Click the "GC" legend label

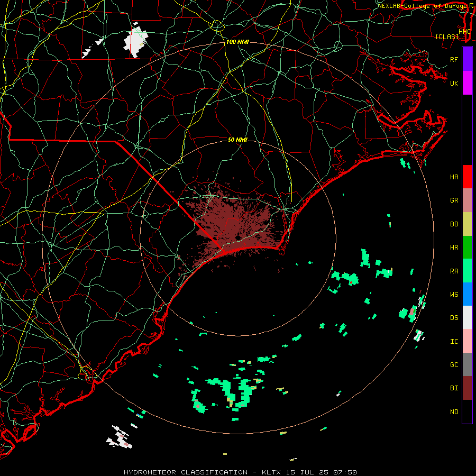pyautogui.click(x=454, y=365)
